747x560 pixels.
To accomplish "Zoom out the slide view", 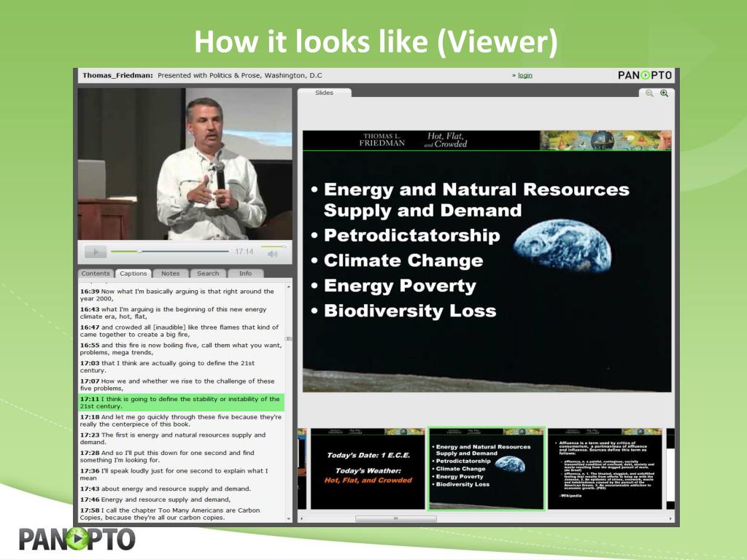I will 649,93.
